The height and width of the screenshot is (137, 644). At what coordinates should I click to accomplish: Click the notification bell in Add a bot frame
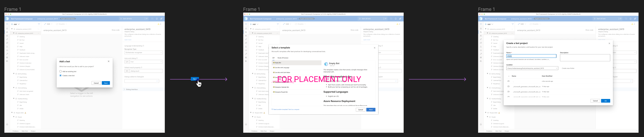[157, 18]
